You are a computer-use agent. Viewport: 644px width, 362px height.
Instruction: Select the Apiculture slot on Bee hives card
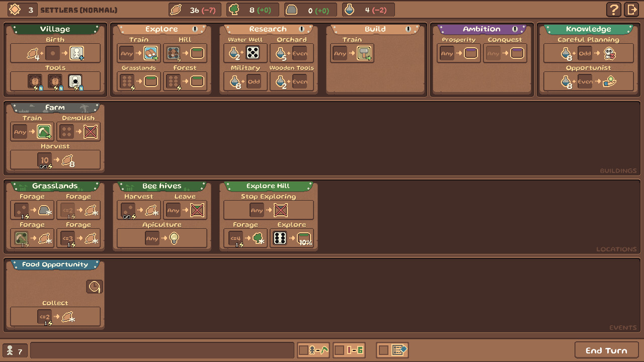[161, 238]
